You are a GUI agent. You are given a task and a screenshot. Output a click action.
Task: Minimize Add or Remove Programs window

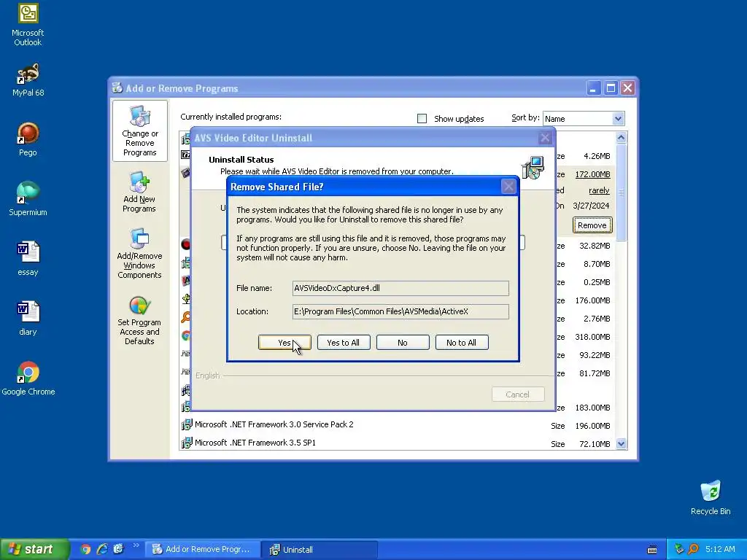point(593,88)
